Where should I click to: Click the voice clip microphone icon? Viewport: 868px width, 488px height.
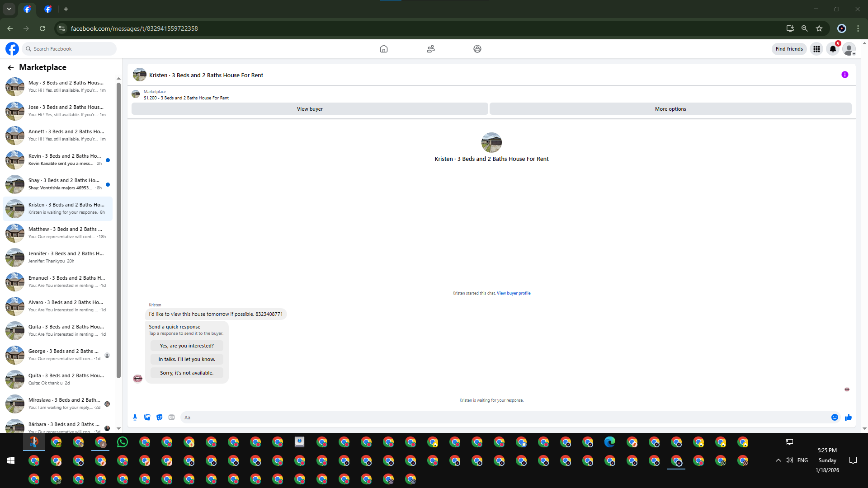[135, 418]
